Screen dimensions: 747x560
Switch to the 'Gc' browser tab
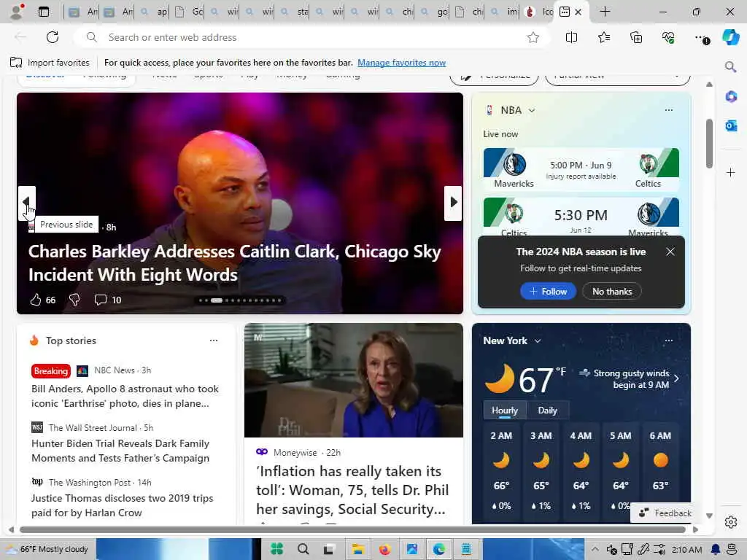(x=190, y=12)
